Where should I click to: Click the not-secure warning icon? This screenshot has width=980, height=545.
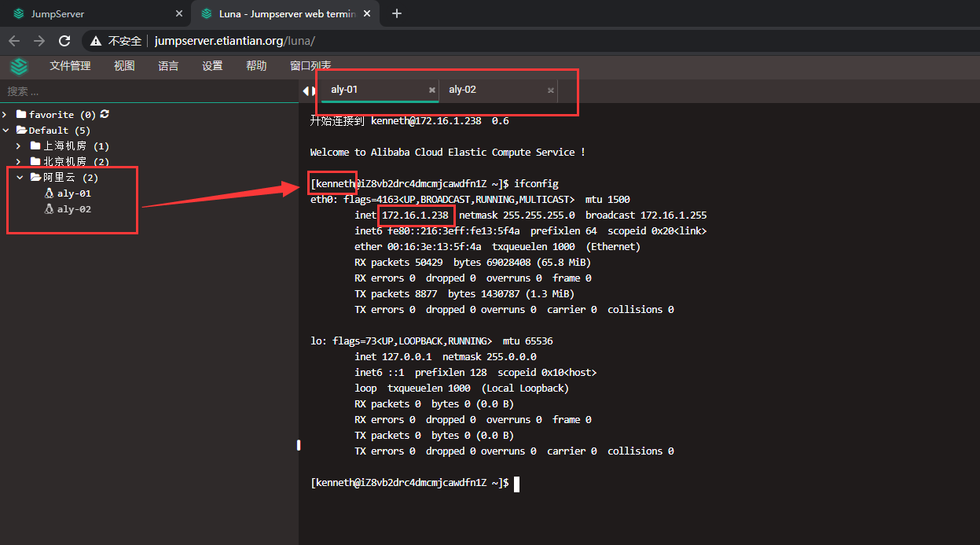96,41
